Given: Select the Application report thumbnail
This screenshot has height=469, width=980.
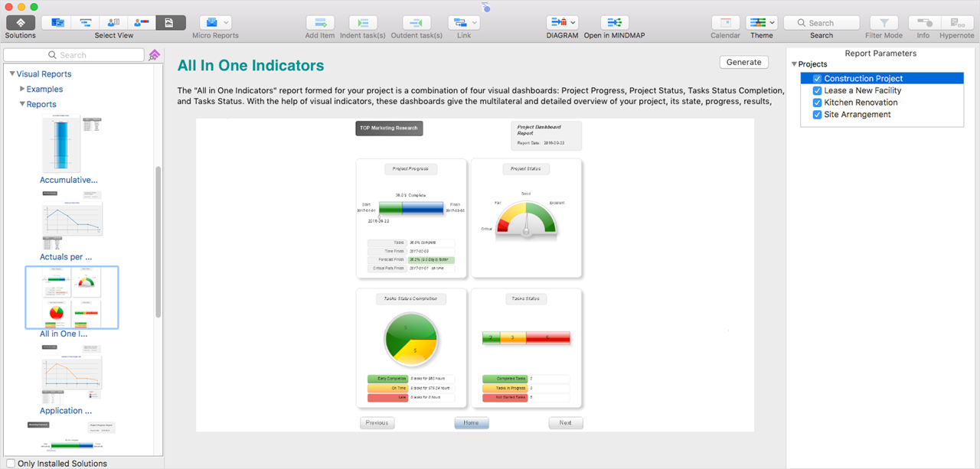Looking at the screenshot, I should click(72, 373).
